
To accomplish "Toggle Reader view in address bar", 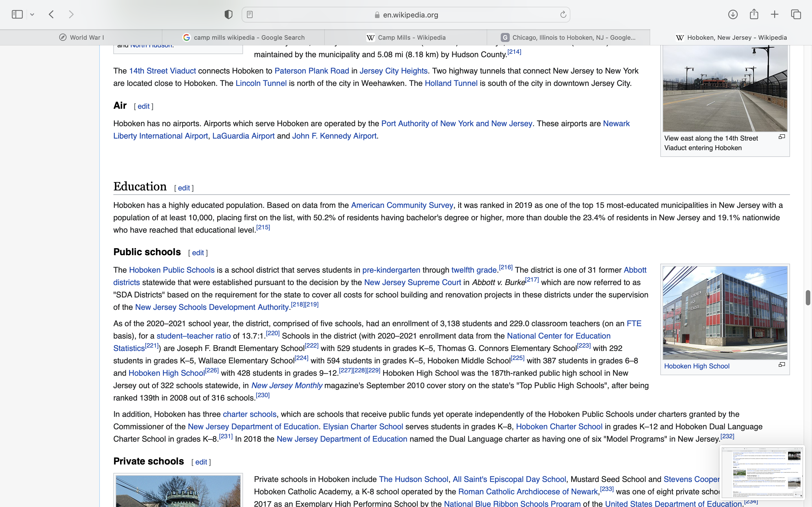I will click(x=250, y=14).
